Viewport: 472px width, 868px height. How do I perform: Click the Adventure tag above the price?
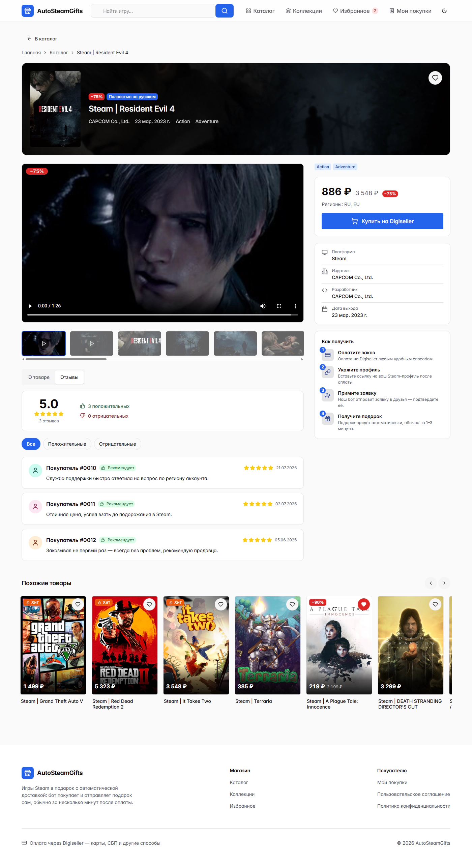[345, 167]
